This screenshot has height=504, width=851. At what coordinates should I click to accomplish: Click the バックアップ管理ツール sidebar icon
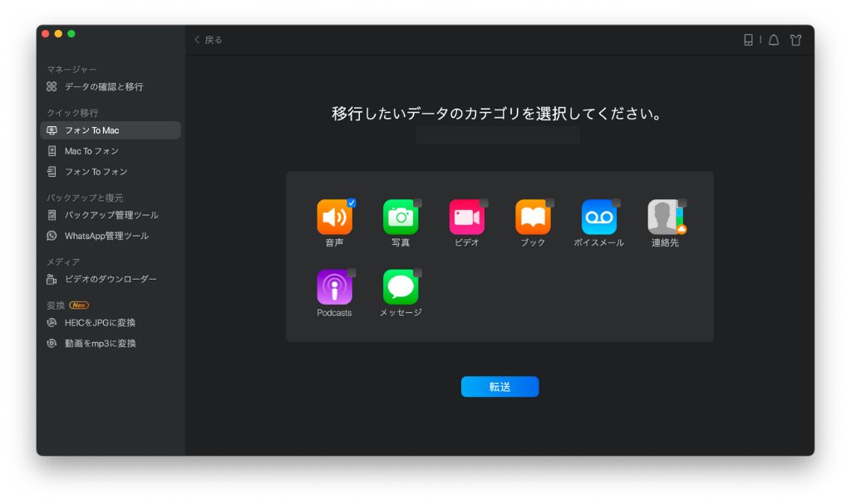pos(52,215)
